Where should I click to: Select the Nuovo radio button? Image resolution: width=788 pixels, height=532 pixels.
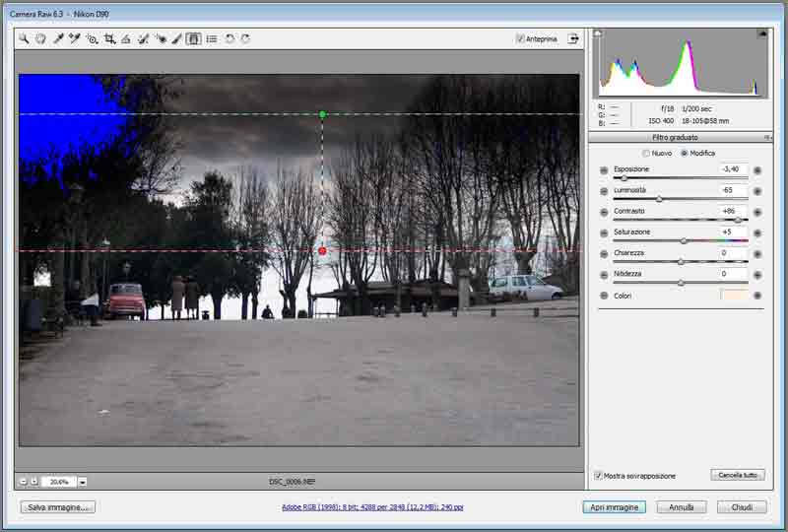[646, 154]
